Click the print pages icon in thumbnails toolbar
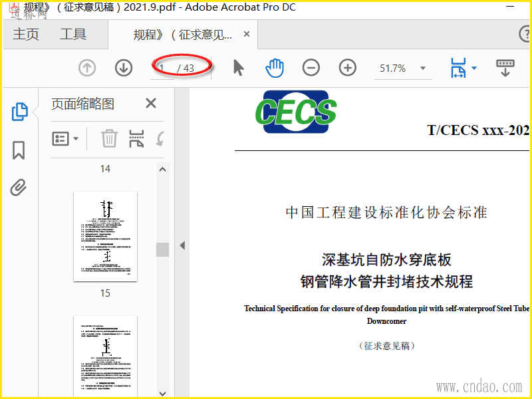 (136, 138)
